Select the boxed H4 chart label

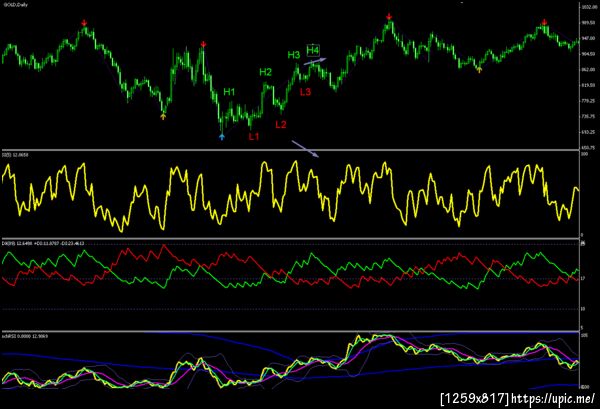point(313,50)
